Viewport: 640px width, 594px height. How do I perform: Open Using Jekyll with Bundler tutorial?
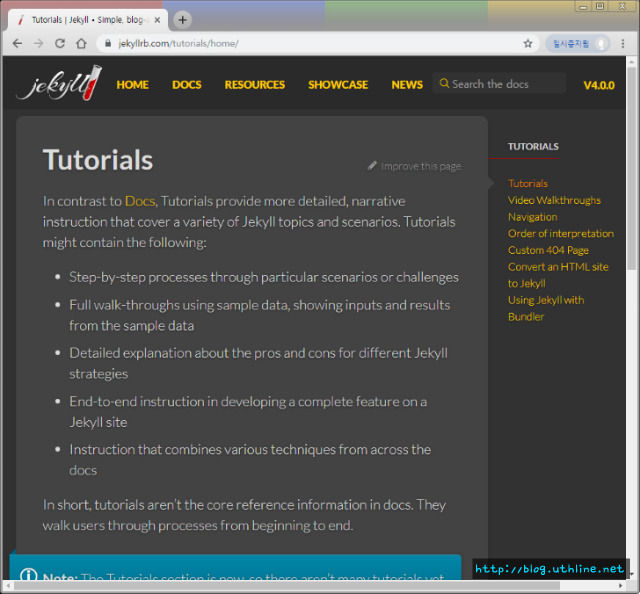click(x=546, y=308)
